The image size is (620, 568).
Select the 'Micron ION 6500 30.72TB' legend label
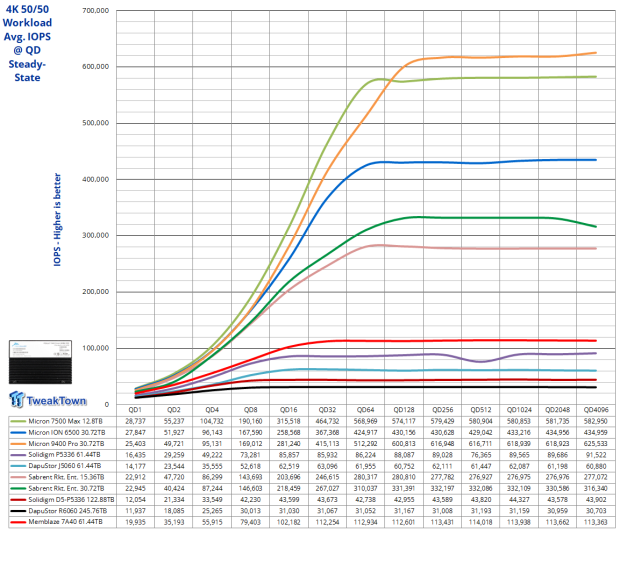[x=66, y=433]
